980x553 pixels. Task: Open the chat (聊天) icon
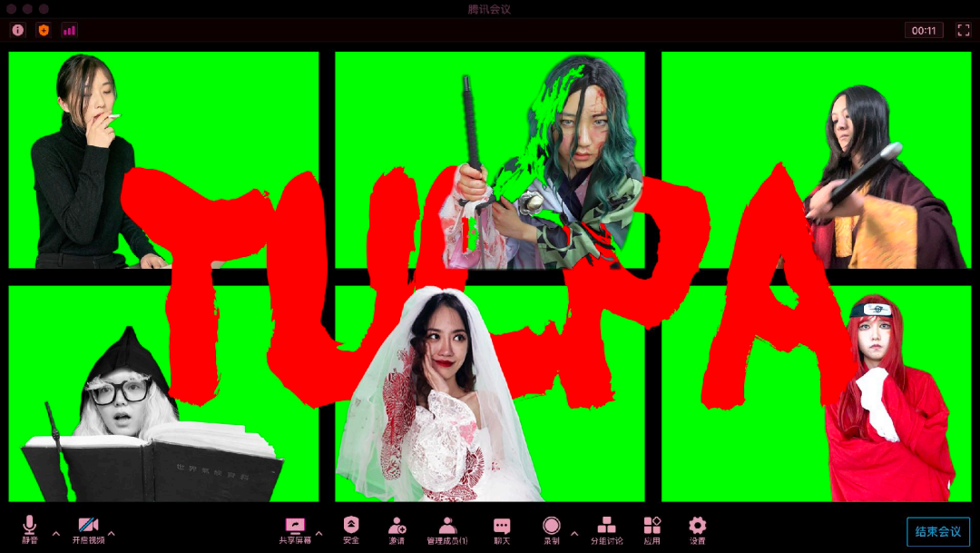[501, 528]
